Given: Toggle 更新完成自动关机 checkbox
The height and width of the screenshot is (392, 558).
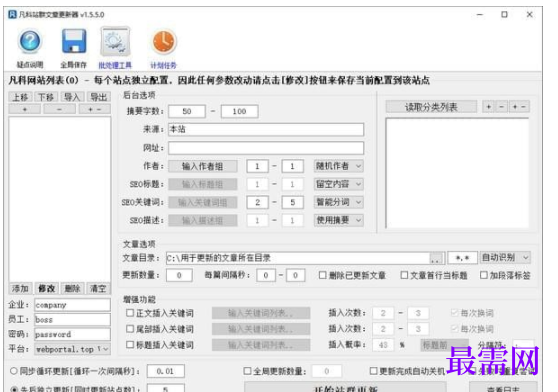Looking at the screenshot, I should 373,371.
